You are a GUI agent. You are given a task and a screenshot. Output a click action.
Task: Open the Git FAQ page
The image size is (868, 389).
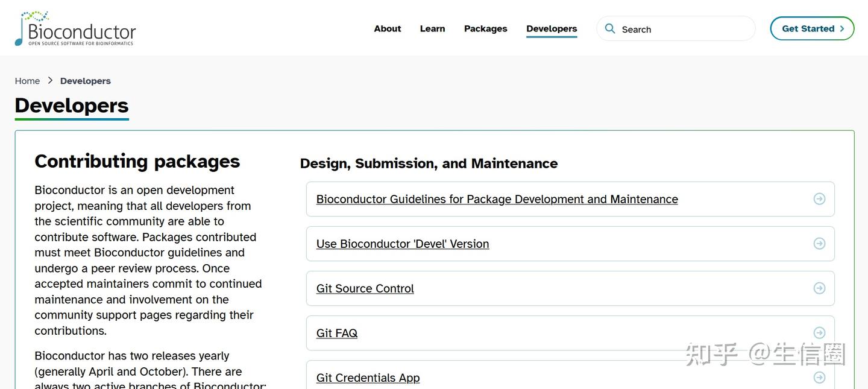[x=337, y=332]
